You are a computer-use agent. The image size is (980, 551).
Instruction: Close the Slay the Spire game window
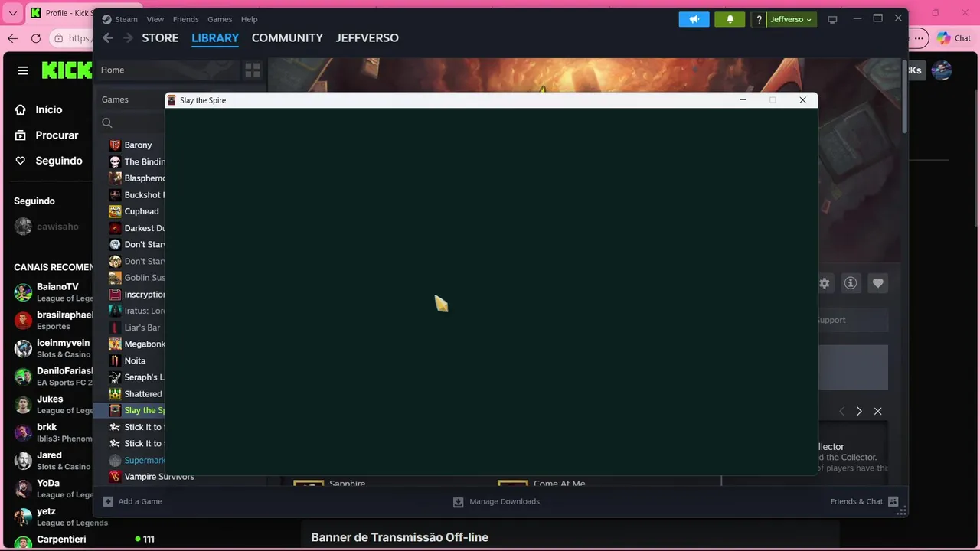(x=802, y=100)
